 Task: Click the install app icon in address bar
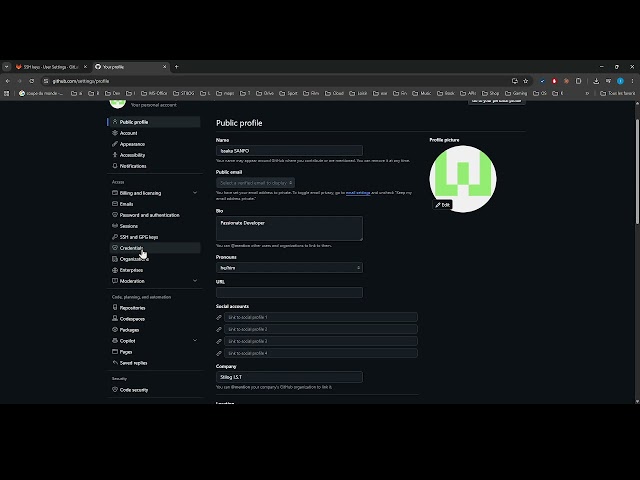pyautogui.click(x=514, y=81)
